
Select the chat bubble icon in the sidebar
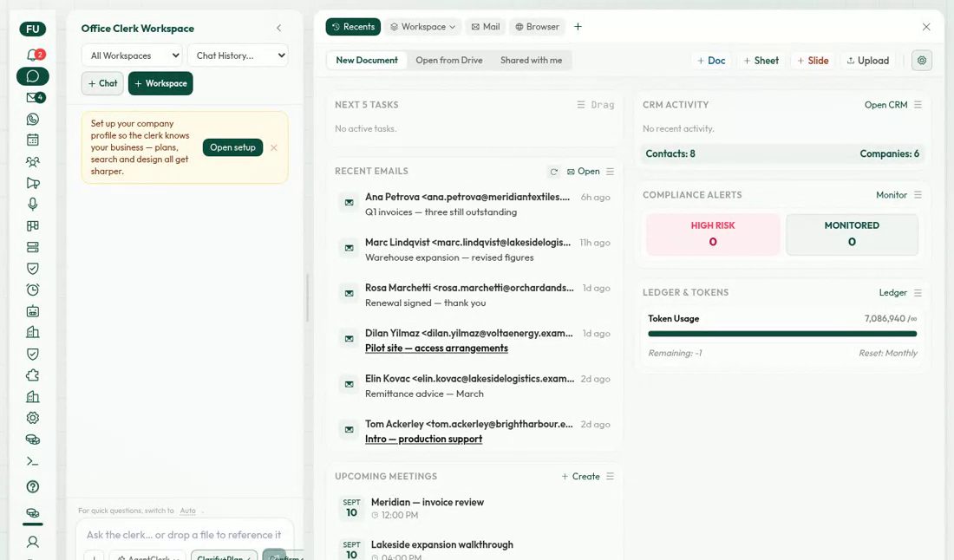point(33,76)
